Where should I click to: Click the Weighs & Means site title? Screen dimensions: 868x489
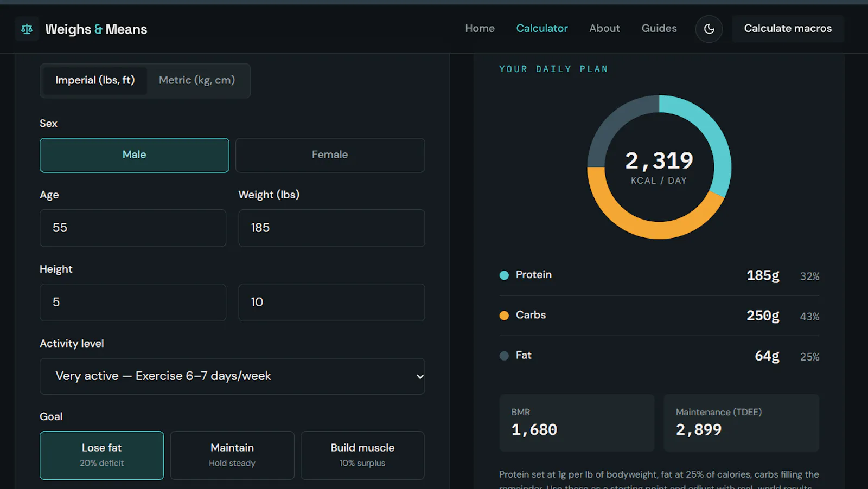[96, 29]
